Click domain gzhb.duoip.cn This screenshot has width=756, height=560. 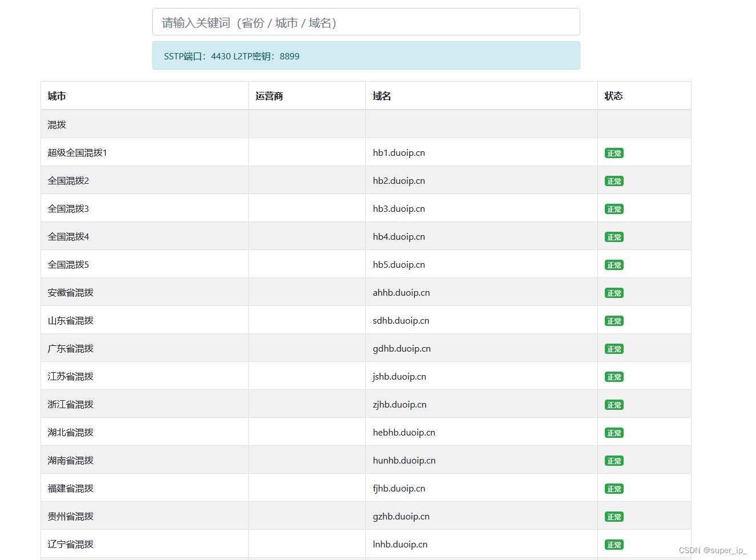pos(401,516)
